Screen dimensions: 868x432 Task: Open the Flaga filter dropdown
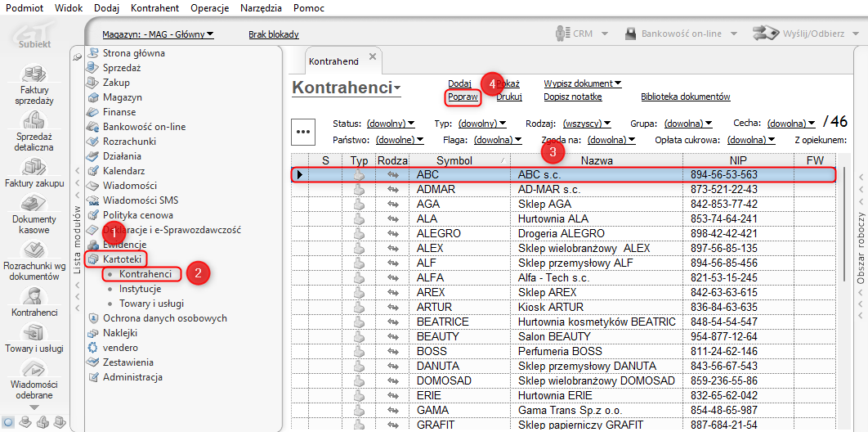coord(498,140)
